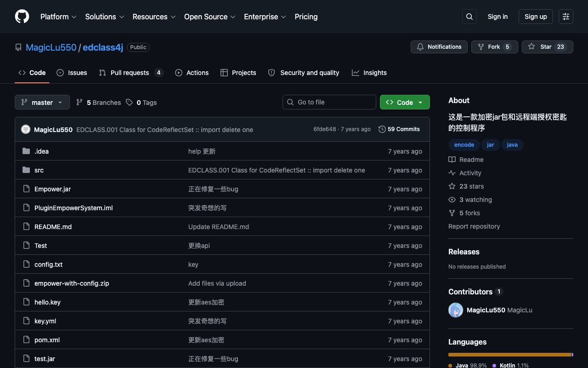View the 59 Commits history

[399, 129]
